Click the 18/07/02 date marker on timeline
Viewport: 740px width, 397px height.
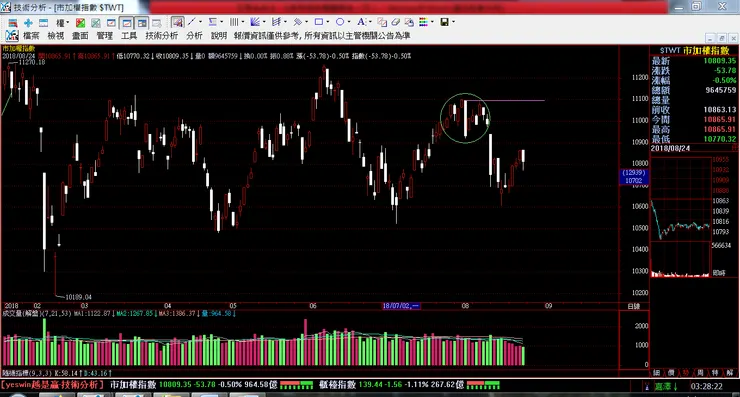pos(401,306)
